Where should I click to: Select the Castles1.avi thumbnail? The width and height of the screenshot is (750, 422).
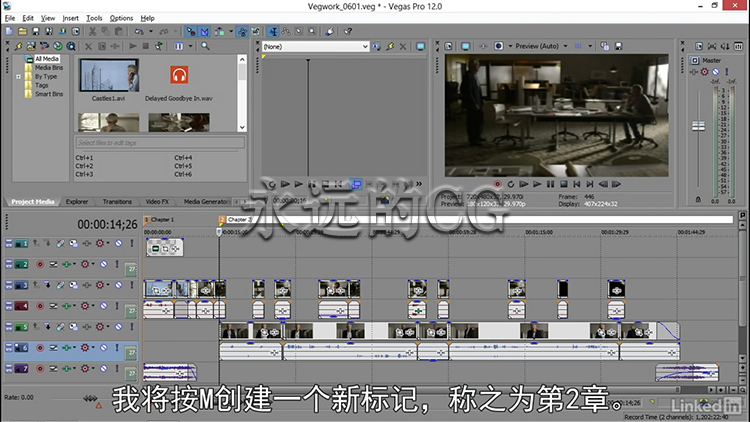[x=109, y=75]
